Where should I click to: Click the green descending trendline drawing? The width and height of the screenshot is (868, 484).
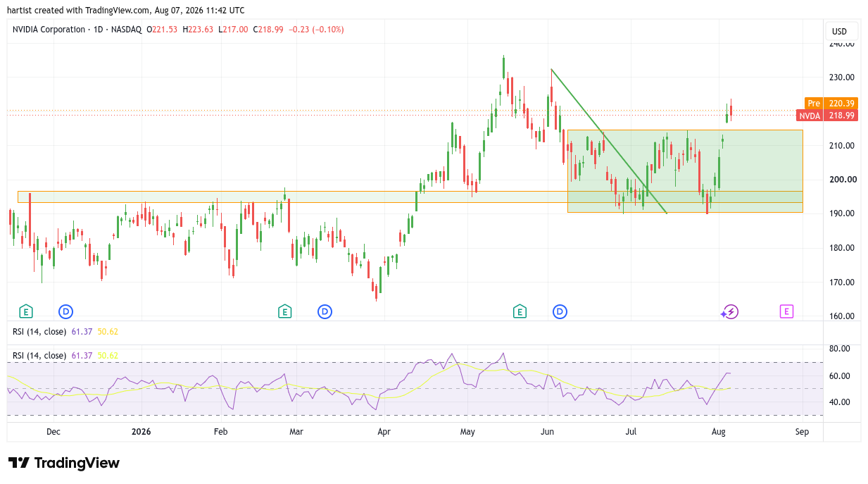609,141
